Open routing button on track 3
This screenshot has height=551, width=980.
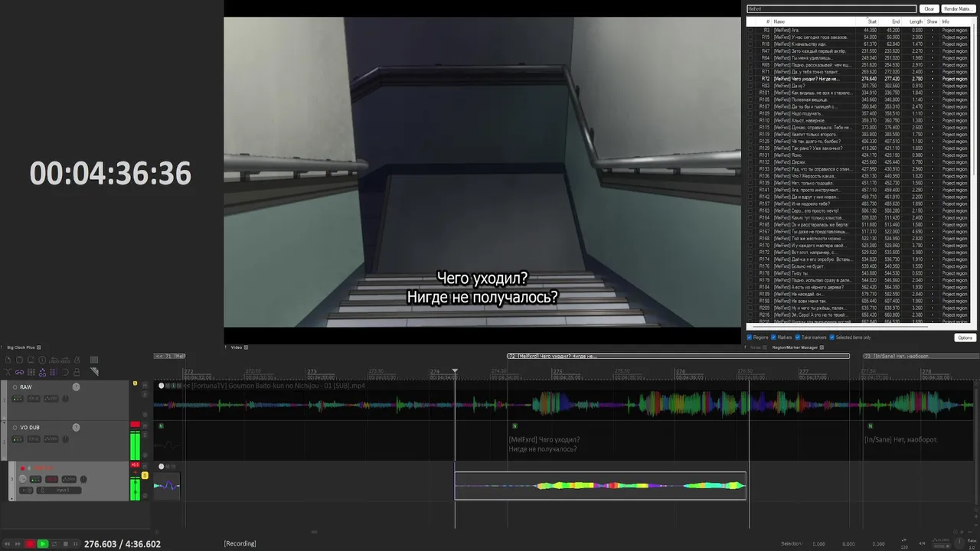(x=35, y=480)
